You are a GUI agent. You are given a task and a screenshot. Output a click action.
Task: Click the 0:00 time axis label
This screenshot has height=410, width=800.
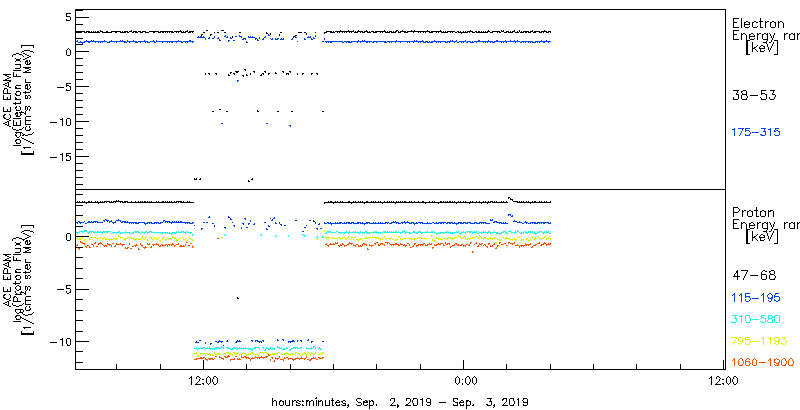[x=466, y=380]
